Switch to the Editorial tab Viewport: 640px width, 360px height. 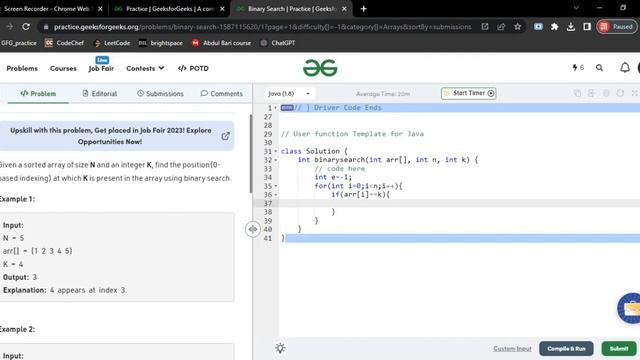[100, 93]
